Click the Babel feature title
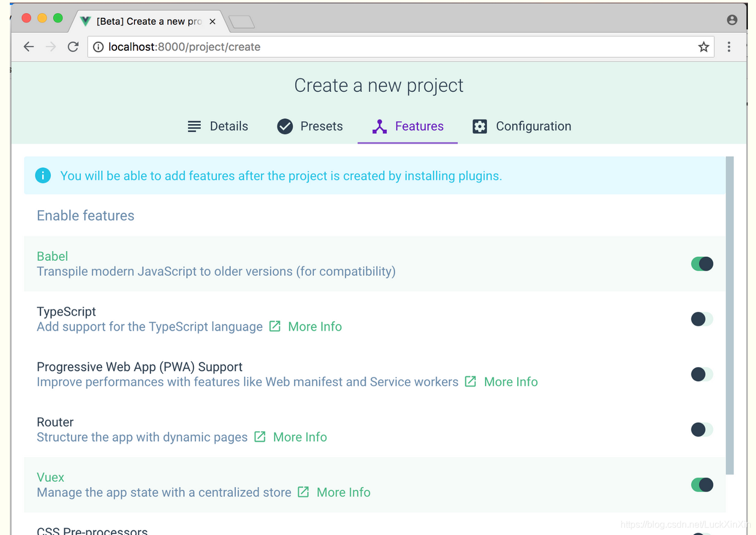 tap(52, 256)
